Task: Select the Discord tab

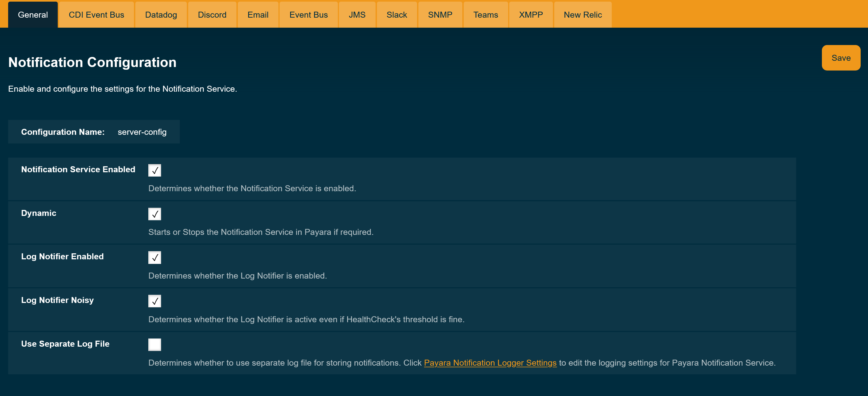Action: (212, 14)
